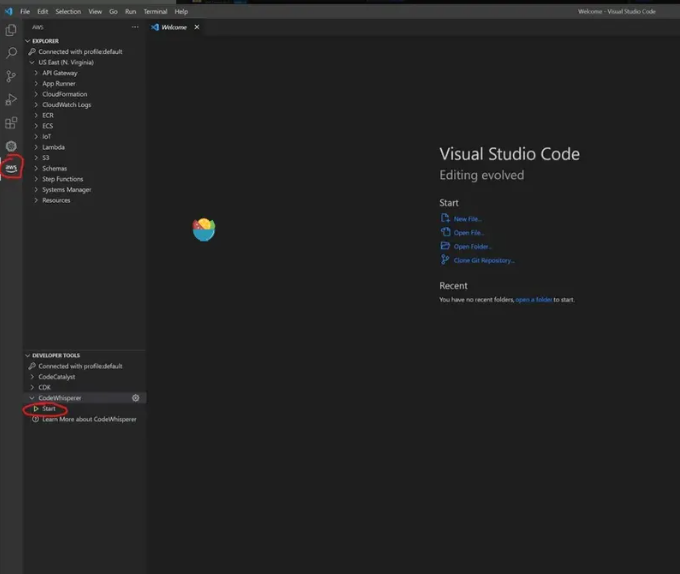The image size is (680, 574).
Task: Click the Clone Git Repository... link
Action: click(x=484, y=261)
